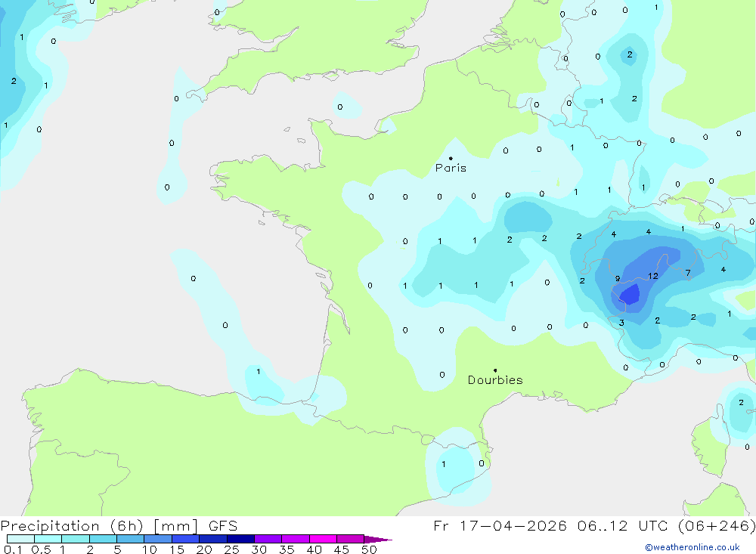This screenshot has height=554, width=756.
Task: Click the legend label '20'
Action: (204, 549)
